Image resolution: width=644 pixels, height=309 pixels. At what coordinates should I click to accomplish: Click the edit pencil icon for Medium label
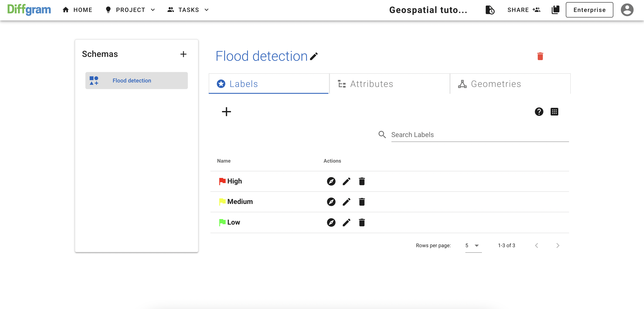[346, 202]
